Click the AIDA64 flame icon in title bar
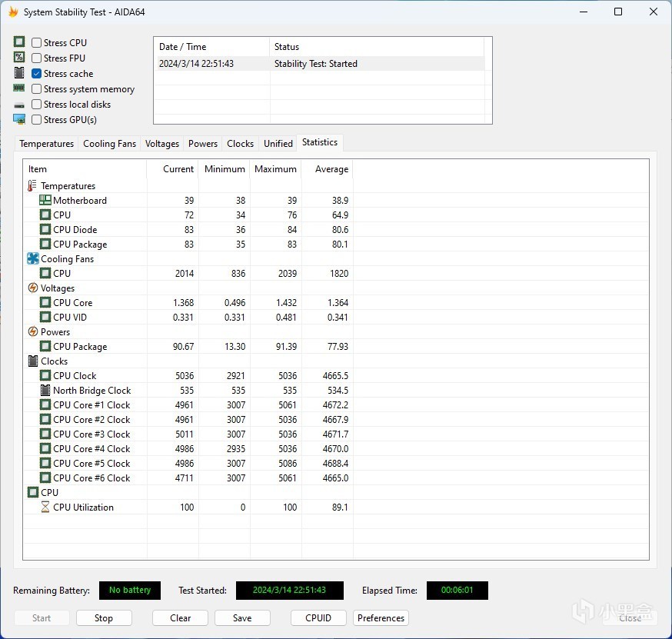 click(13, 12)
